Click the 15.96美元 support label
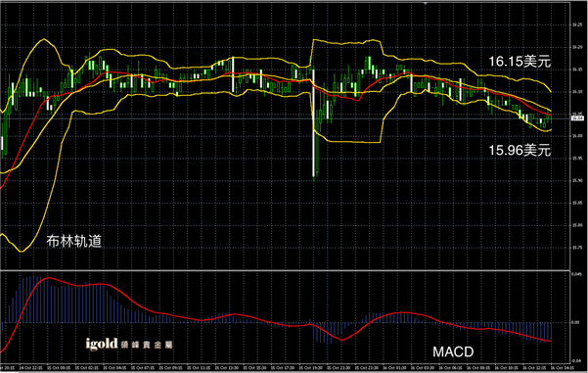 (520, 150)
